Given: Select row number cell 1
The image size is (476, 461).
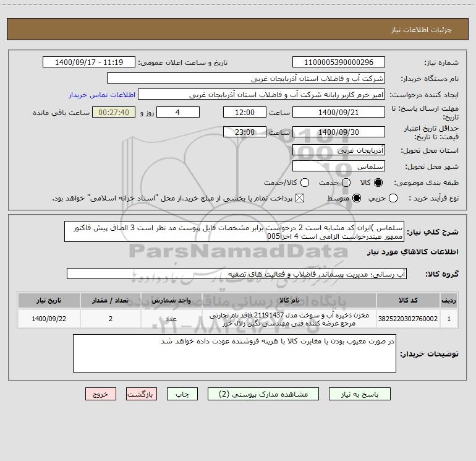Looking at the screenshot, I should point(449,319).
